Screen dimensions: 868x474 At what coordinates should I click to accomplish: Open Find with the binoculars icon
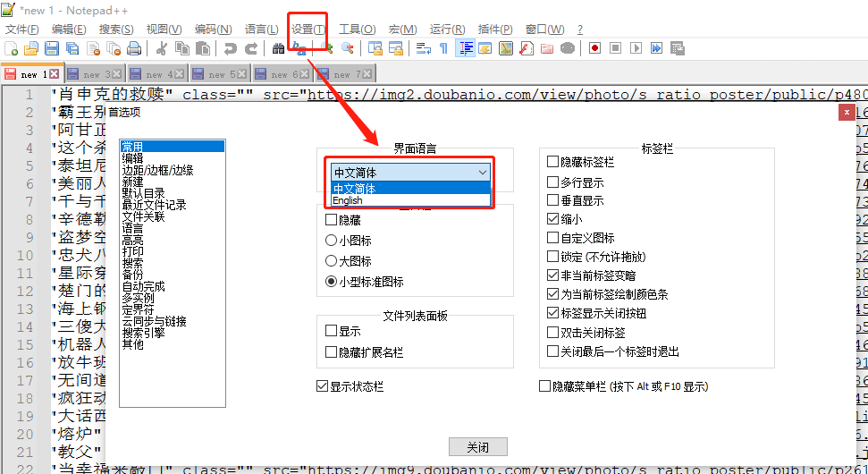coord(278,48)
